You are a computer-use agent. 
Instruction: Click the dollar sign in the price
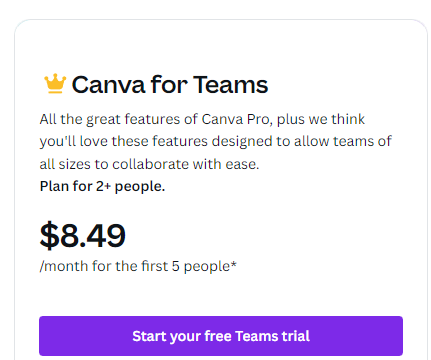click(x=49, y=235)
